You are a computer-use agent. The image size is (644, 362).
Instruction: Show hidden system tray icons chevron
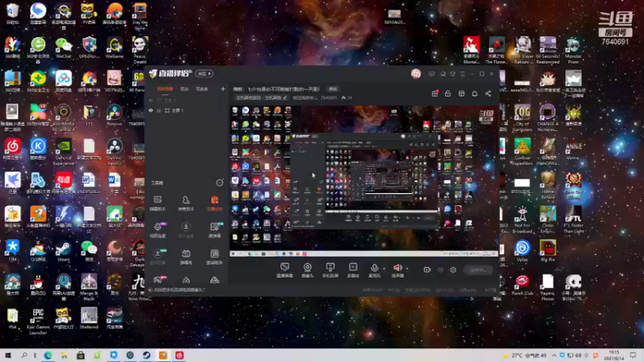pos(554,356)
